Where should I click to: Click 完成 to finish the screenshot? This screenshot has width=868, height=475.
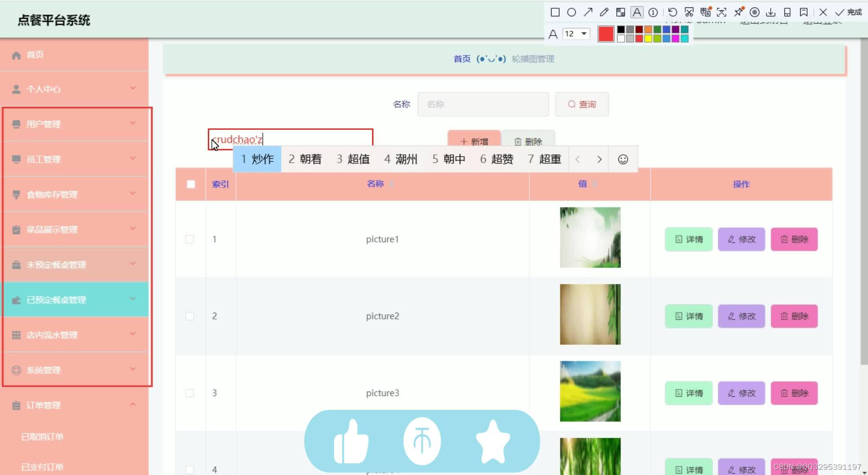coord(849,12)
